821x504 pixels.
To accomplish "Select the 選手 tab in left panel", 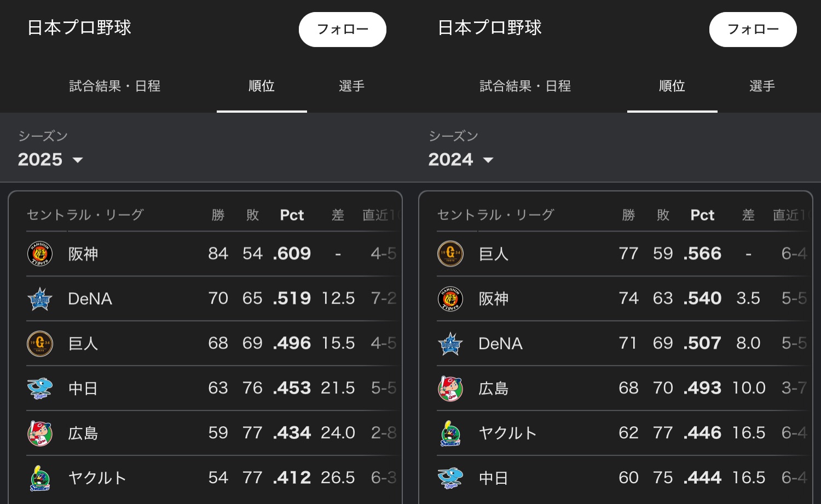I will pos(351,86).
